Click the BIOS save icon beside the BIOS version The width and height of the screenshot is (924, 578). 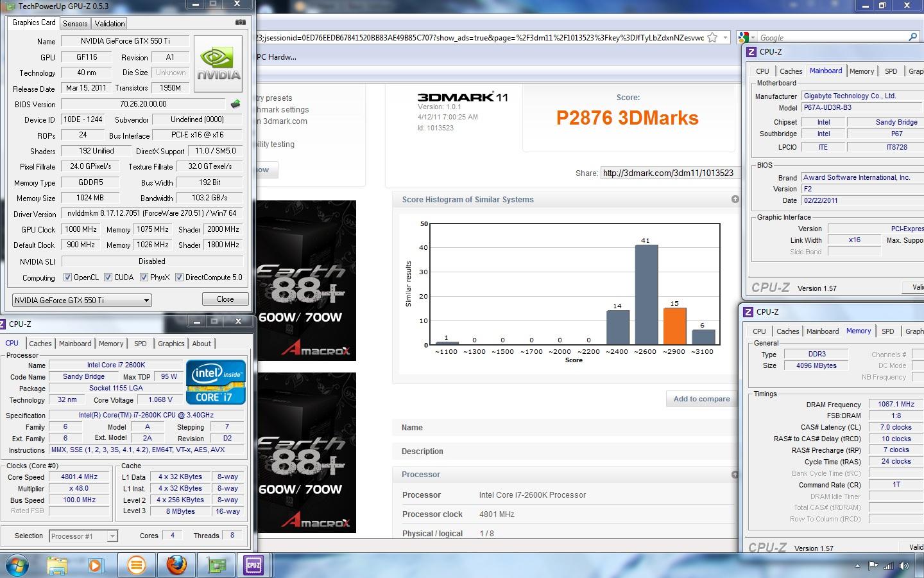point(235,103)
